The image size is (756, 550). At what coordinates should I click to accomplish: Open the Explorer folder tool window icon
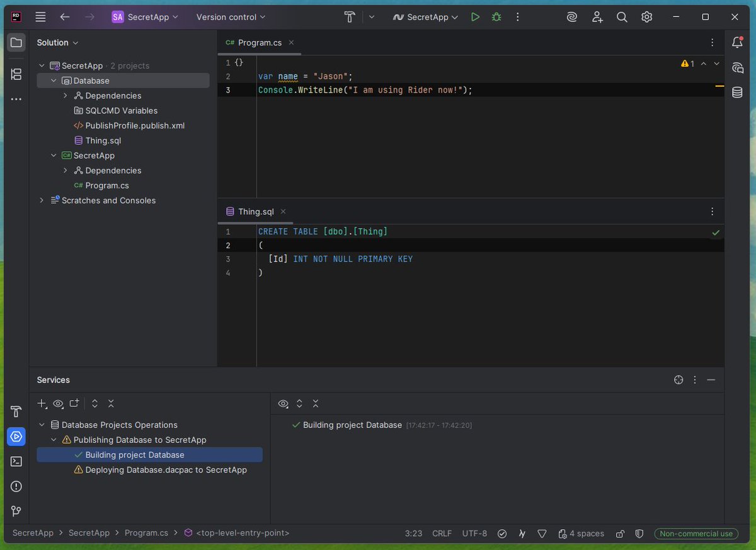coord(16,43)
